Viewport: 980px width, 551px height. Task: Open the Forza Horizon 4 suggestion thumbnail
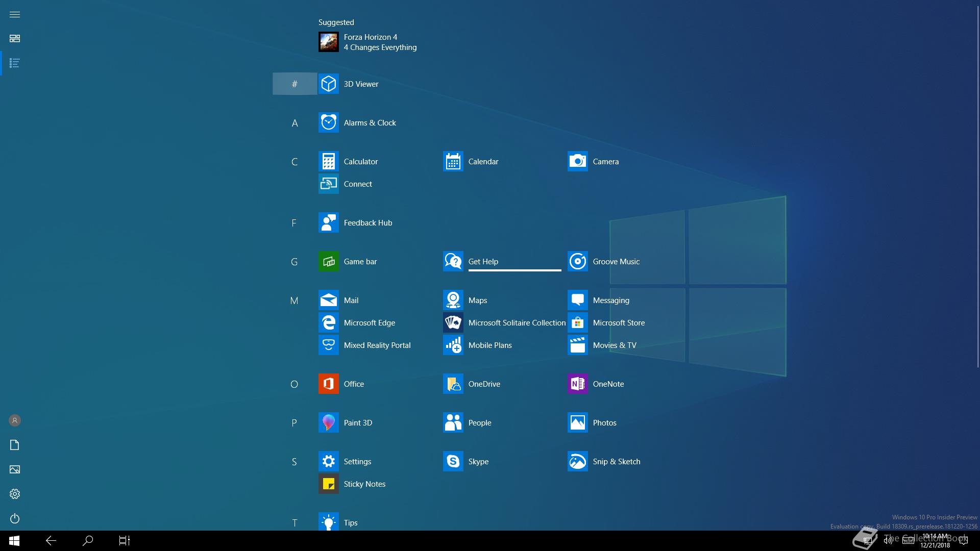point(328,42)
